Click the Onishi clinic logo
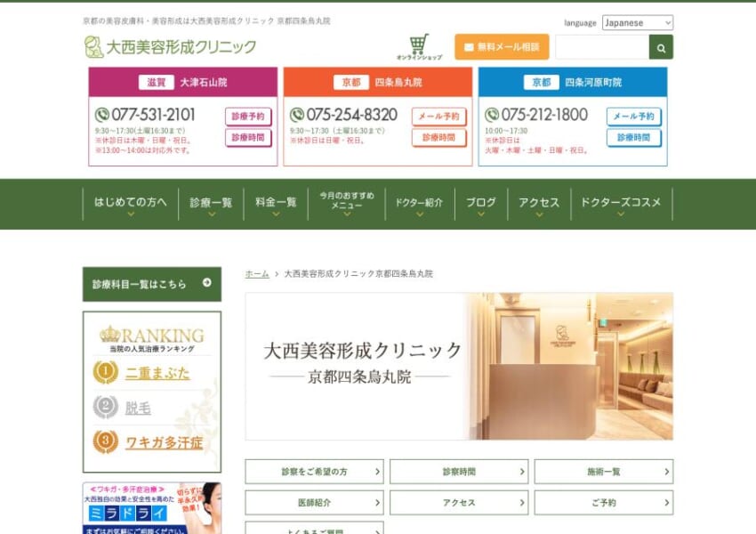Screen dimensions: 756x534 pos(170,47)
